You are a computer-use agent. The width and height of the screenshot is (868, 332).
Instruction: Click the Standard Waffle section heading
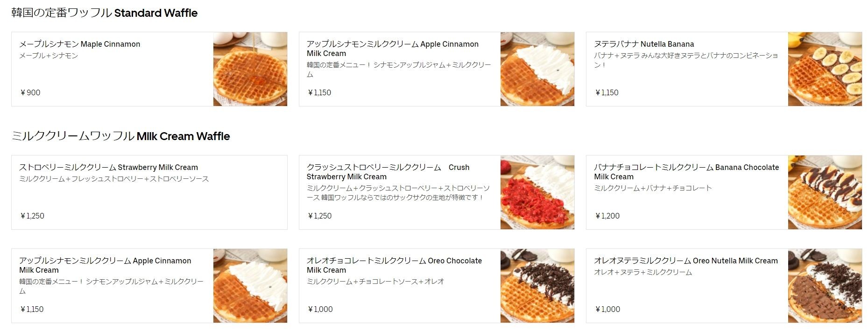pyautogui.click(x=104, y=13)
